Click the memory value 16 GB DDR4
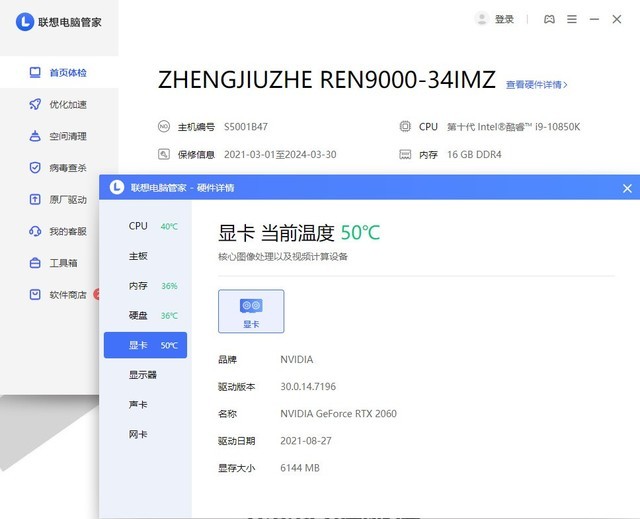Viewport: 640px width, 519px height. (x=474, y=155)
